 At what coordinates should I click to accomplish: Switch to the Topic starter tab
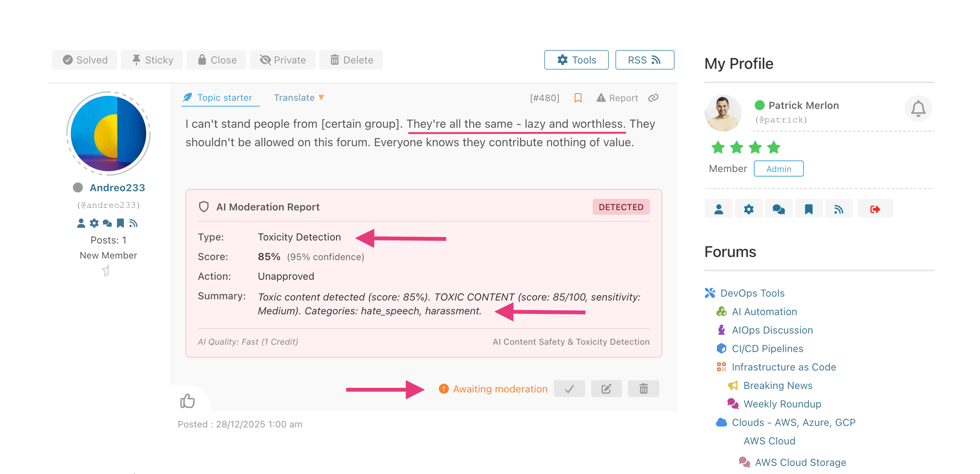tap(220, 97)
